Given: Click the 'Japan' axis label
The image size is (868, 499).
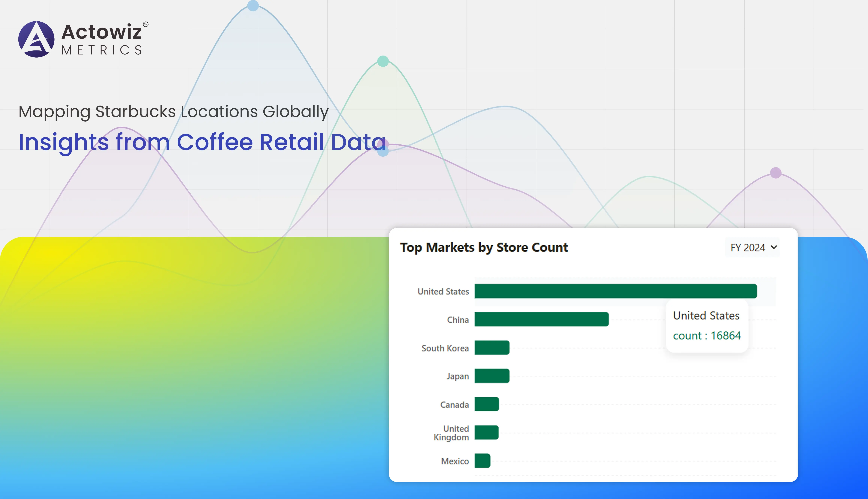Looking at the screenshot, I should pyautogui.click(x=458, y=376).
